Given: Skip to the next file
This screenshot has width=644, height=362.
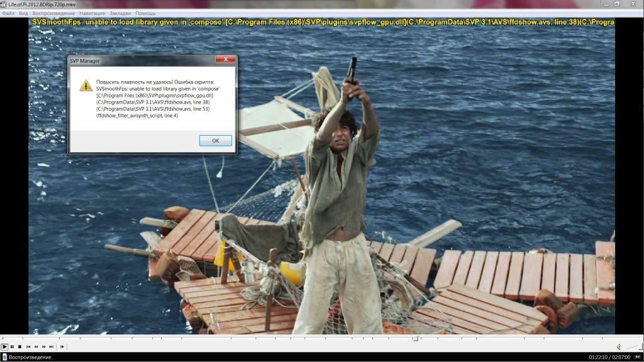Looking at the screenshot, I should point(51,347).
